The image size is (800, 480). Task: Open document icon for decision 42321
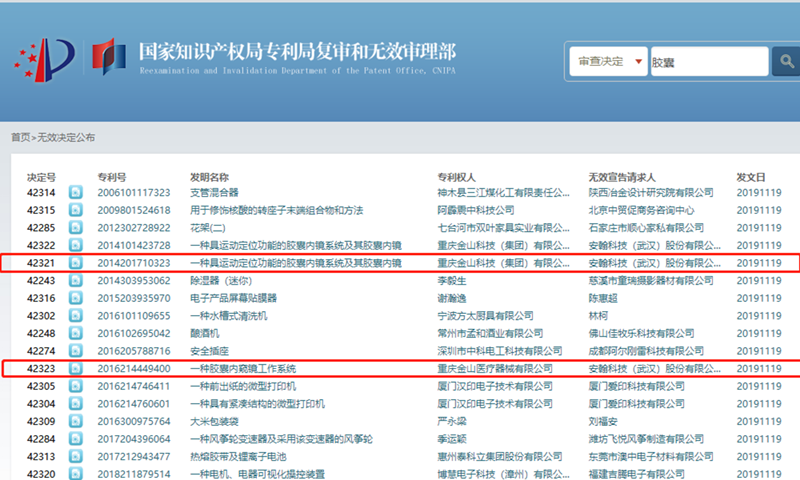(x=76, y=263)
